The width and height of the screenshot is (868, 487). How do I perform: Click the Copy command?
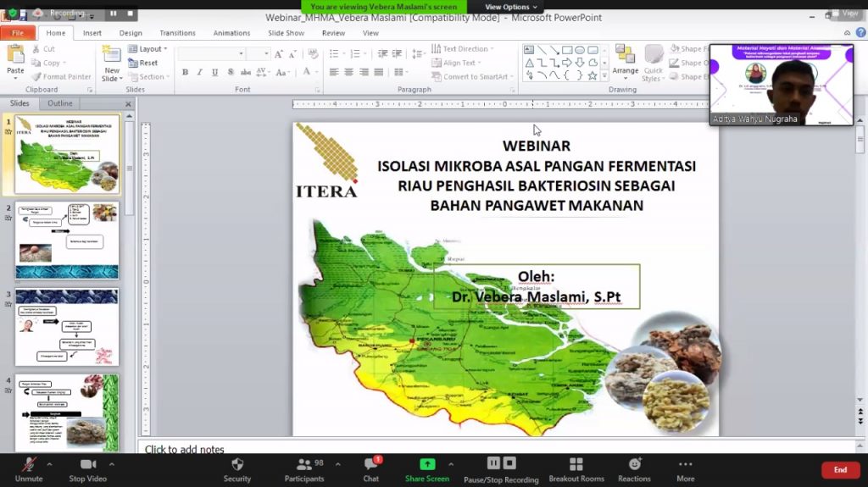(48, 63)
